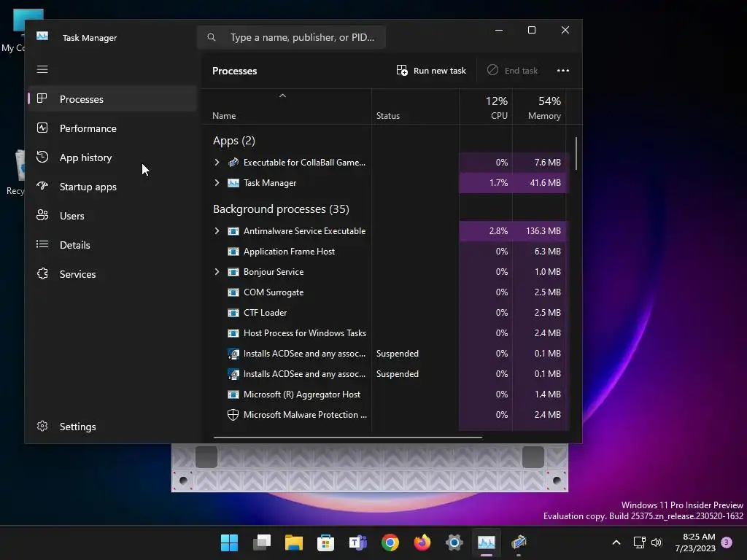
Task: Expand Executable for CollaBall Game entry
Action: point(217,163)
